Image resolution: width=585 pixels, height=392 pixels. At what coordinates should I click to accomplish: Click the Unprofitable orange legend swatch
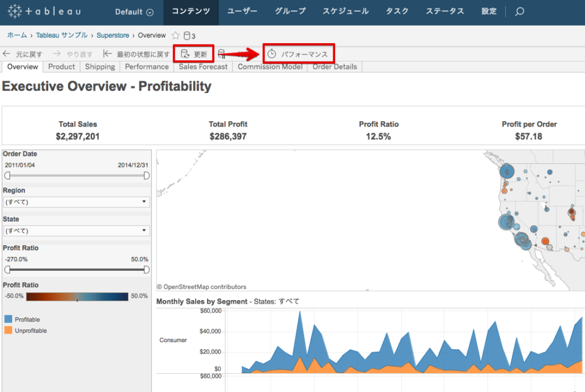7,331
